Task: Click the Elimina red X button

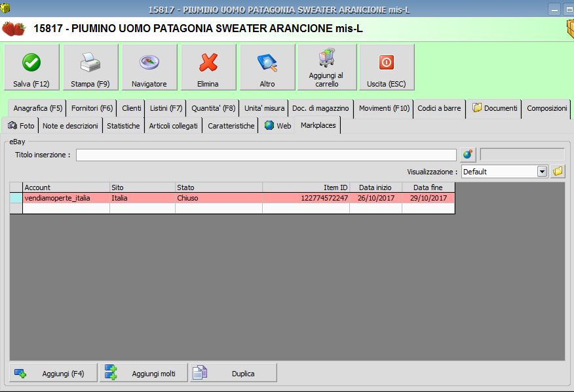Action: tap(208, 67)
